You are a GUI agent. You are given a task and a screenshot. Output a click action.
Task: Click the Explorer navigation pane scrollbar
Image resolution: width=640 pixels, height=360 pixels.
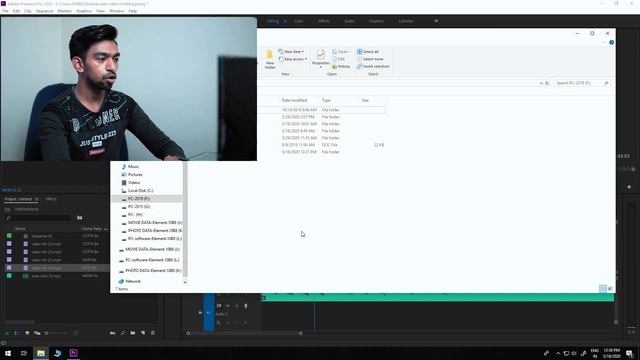point(185,219)
